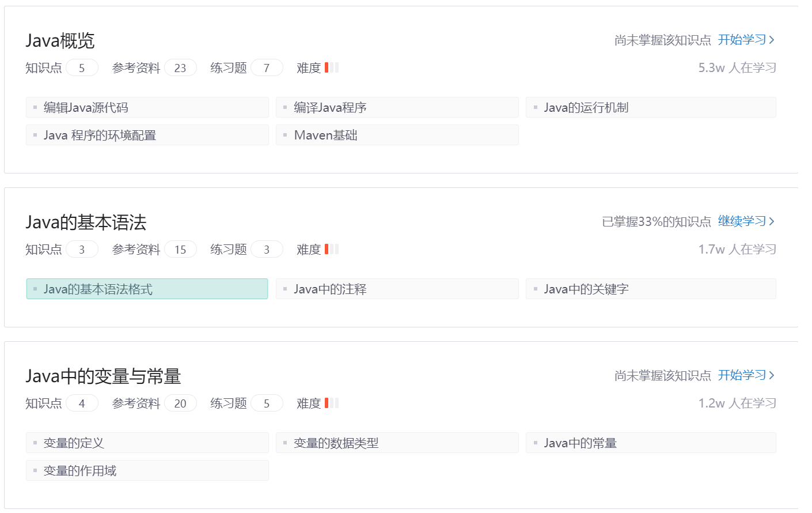The width and height of the screenshot is (812, 513).
Task: Open the Java概览 course title
Action: pyautogui.click(x=60, y=40)
